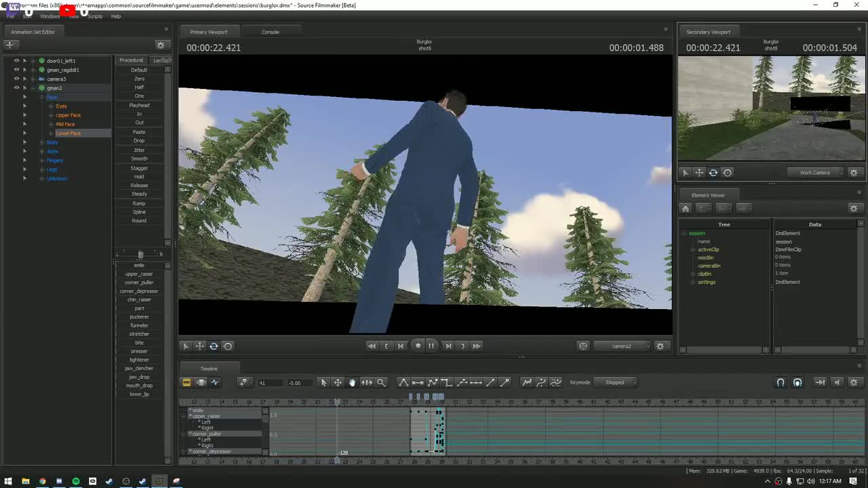Screen dimensions: 868x488
Task: Select the primary viewport selection arrow tool
Action: click(x=186, y=346)
